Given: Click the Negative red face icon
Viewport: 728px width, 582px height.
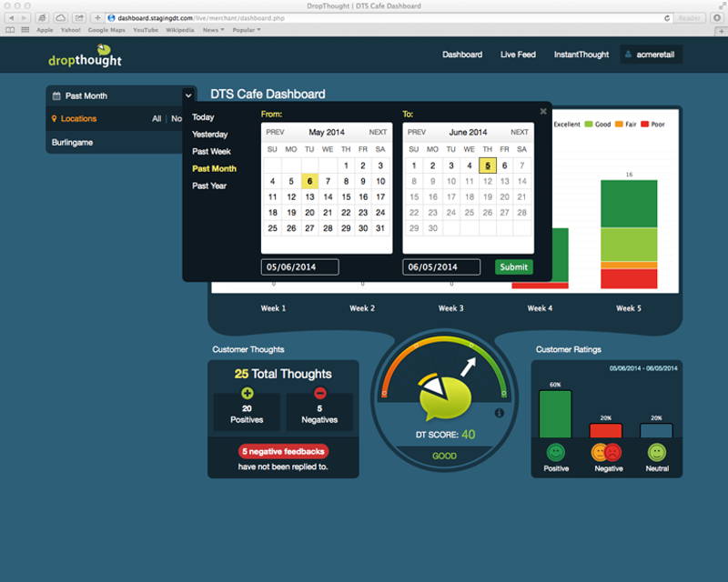Looking at the screenshot, I should [x=612, y=452].
